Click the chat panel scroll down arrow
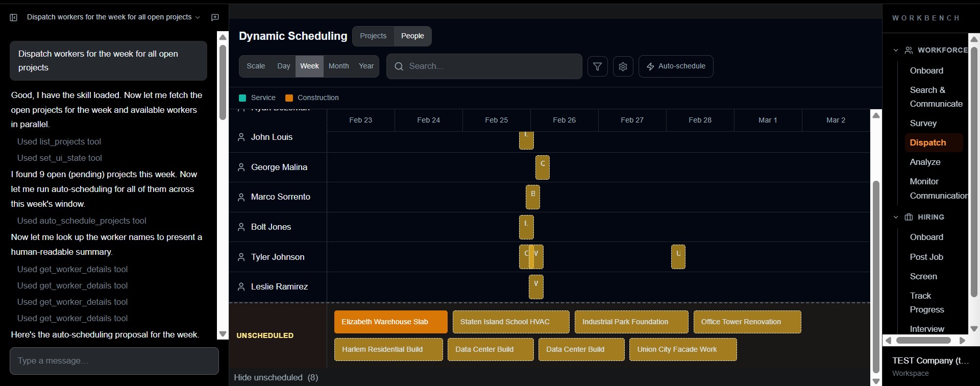 [223, 334]
